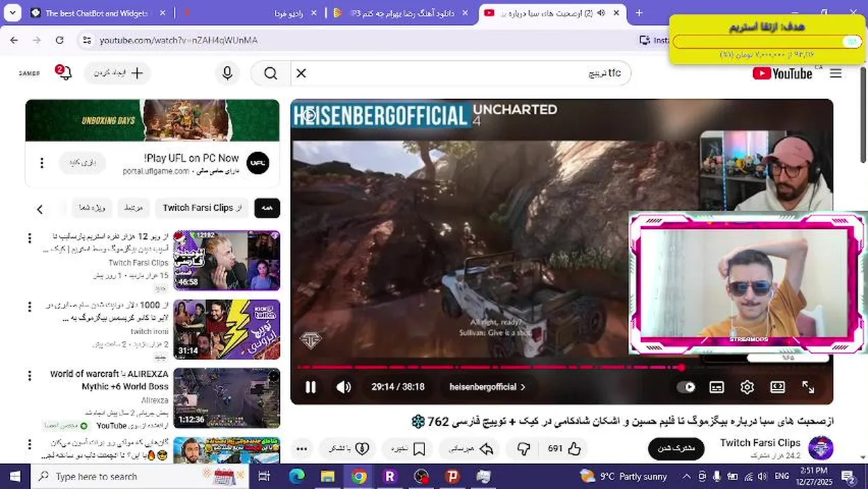This screenshot has height=489, width=868.
Task: Expand the heisenbergofficial chapter label
Action: pos(487,387)
